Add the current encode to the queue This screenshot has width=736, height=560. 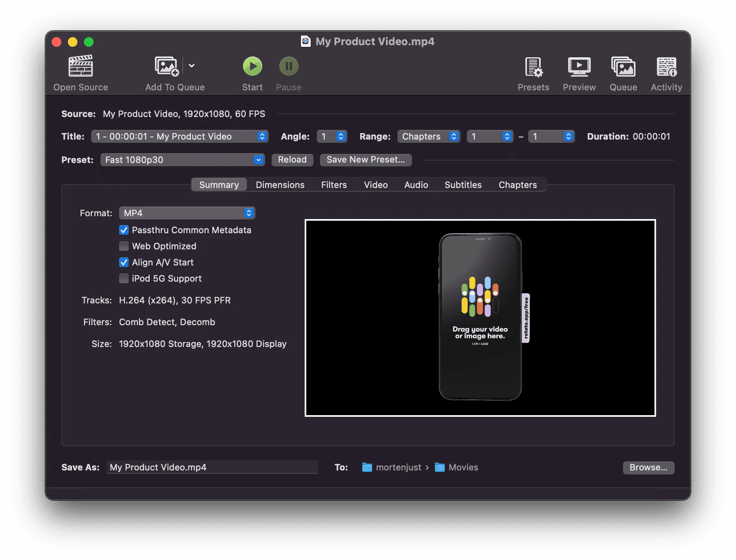(x=167, y=73)
